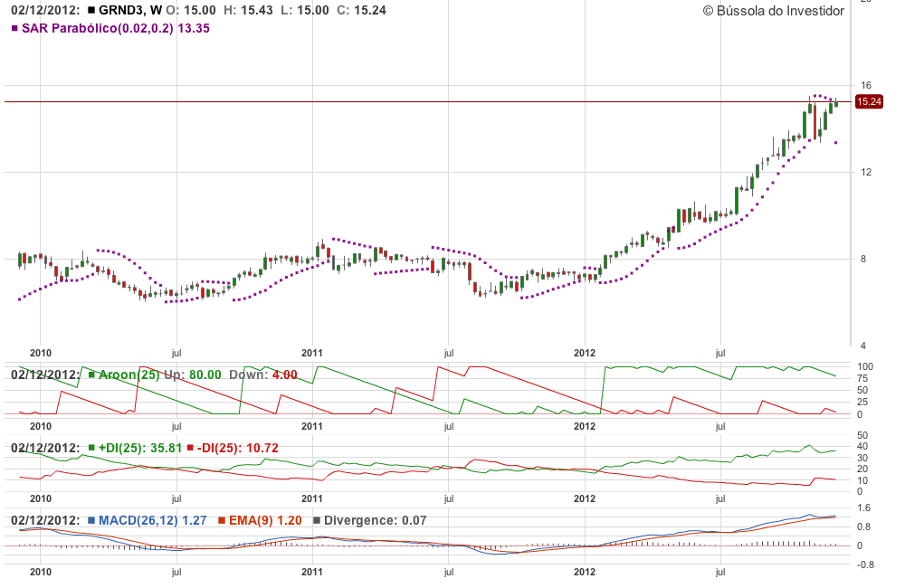Image resolution: width=905 pixels, height=588 pixels.
Task: Click the C: 15.24 close value
Action: pos(362,10)
